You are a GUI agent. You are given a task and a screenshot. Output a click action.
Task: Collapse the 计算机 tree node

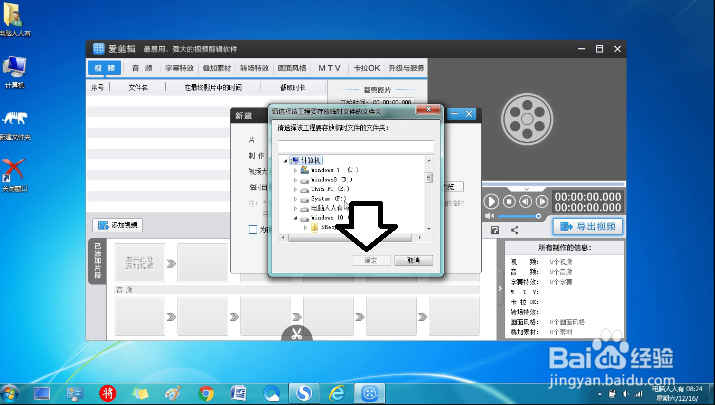(x=285, y=161)
